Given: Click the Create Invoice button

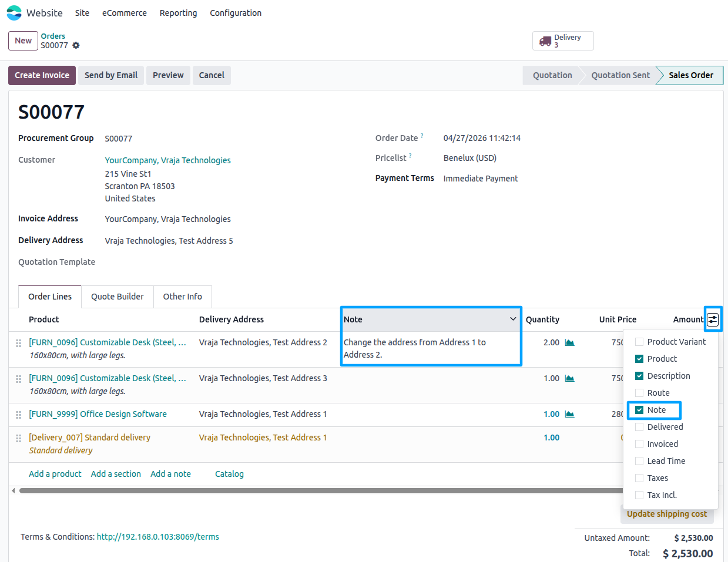Looking at the screenshot, I should [42, 75].
